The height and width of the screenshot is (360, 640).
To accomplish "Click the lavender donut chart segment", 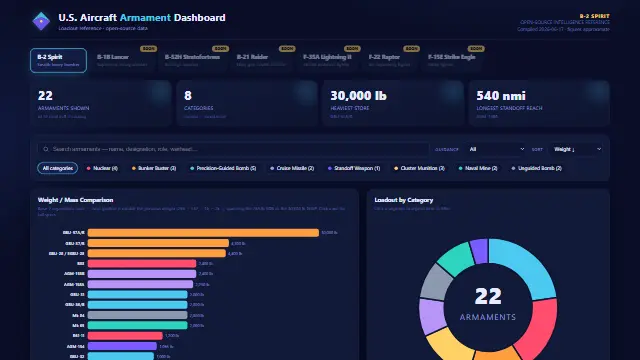I will [x=433, y=317].
